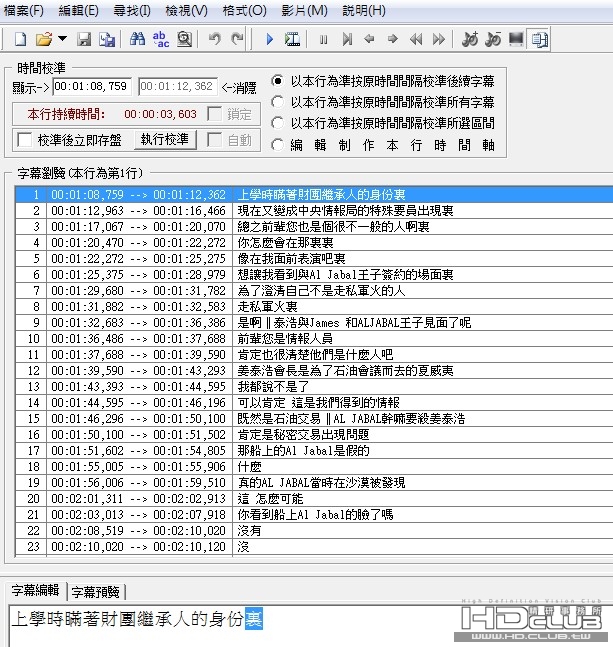The height and width of the screenshot is (647, 613).
Task: Click the music note plus icon
Action: click(470, 39)
